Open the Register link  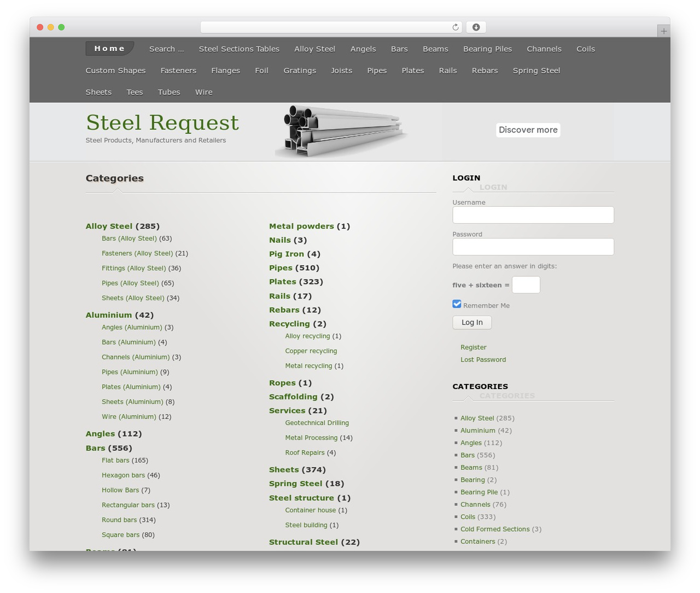[473, 347]
